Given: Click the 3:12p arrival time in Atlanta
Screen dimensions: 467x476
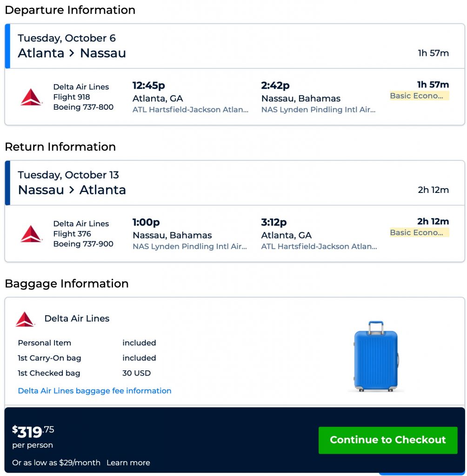Looking at the screenshot, I should click(274, 222).
